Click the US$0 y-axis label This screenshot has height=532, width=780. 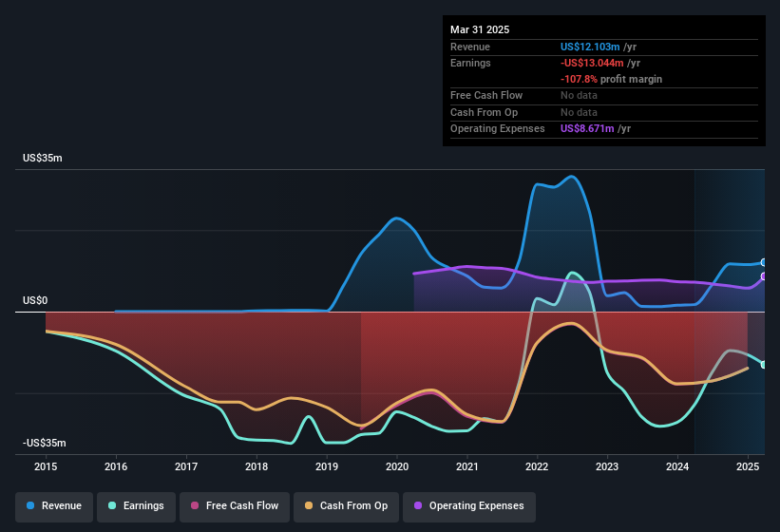pyautogui.click(x=35, y=301)
